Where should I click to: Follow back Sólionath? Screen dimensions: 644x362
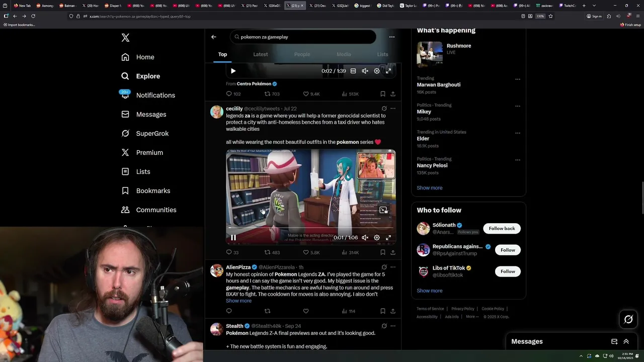point(502,228)
